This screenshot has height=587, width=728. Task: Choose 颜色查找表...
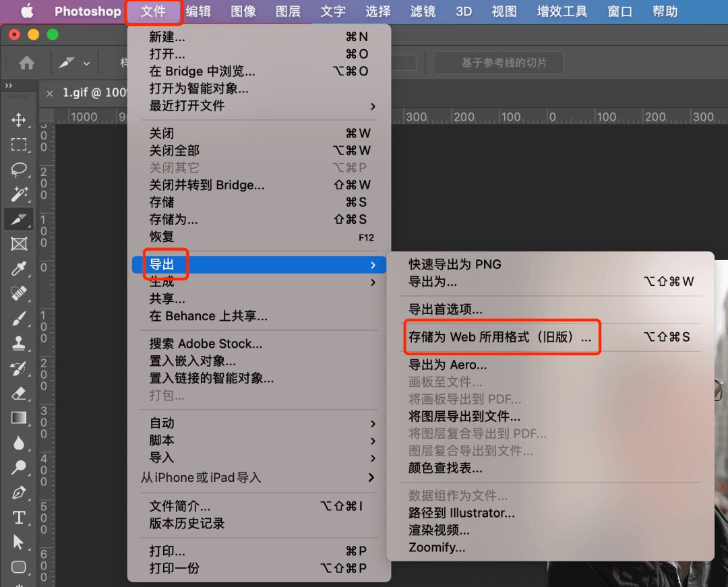point(550,468)
